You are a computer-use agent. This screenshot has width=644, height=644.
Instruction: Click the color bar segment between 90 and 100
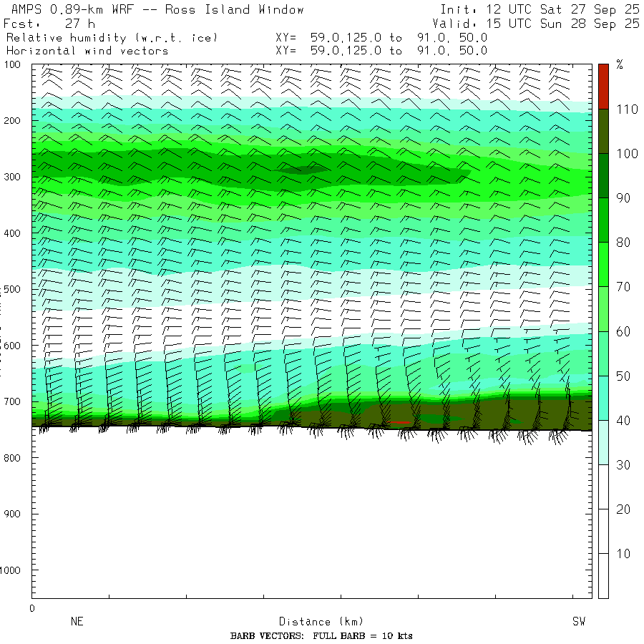click(x=603, y=176)
